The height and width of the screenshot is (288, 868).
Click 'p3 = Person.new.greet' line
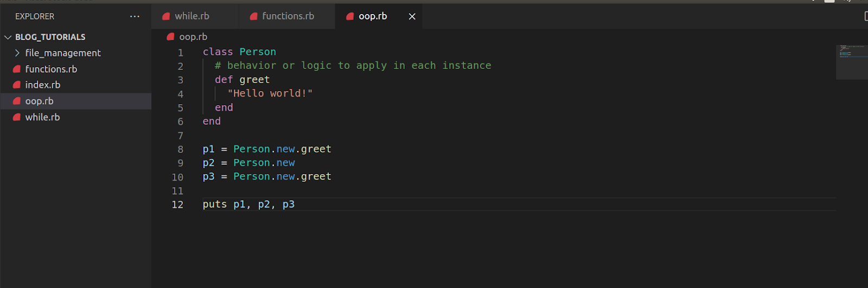click(x=267, y=176)
